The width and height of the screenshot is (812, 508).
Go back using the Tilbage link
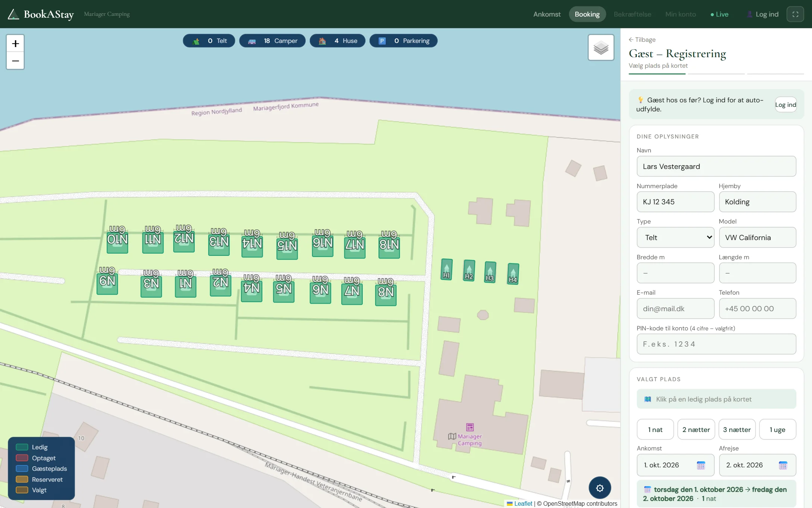(x=642, y=40)
